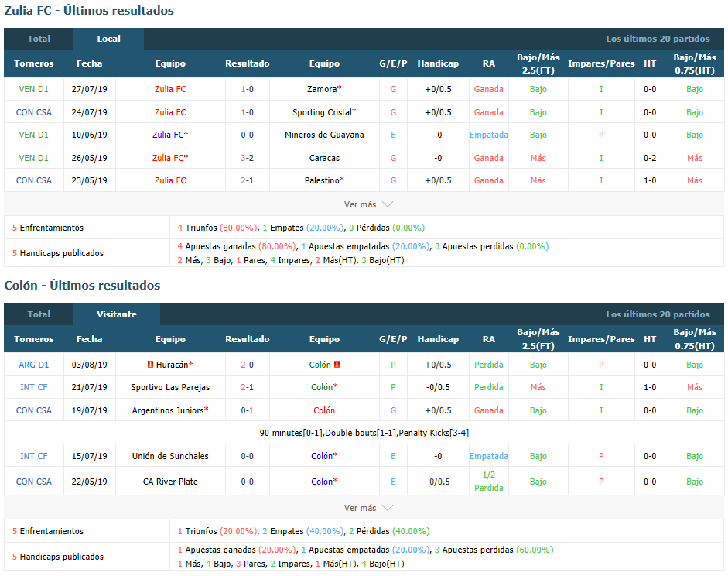The width and height of the screenshot is (728, 576).
Task: Click 2-0 result of Huracán match
Action: (x=247, y=365)
